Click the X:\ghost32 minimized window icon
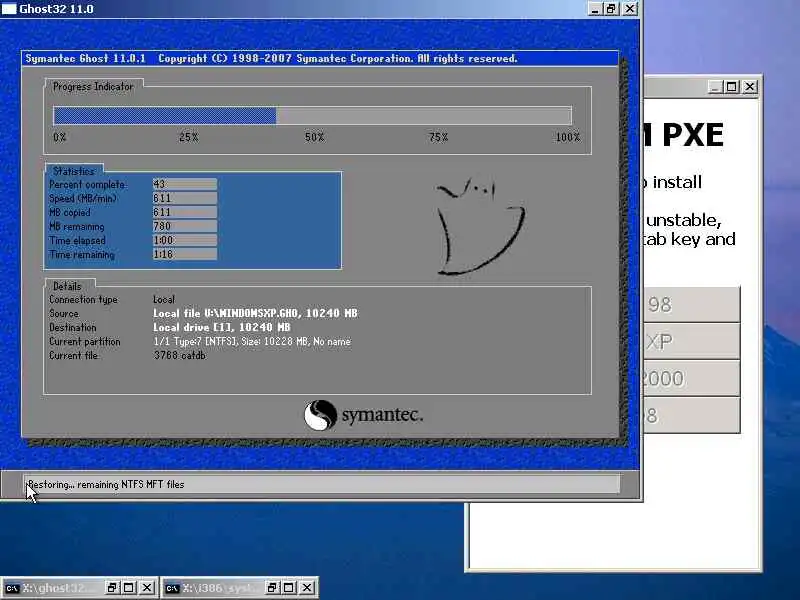The image size is (800, 600). point(12,588)
